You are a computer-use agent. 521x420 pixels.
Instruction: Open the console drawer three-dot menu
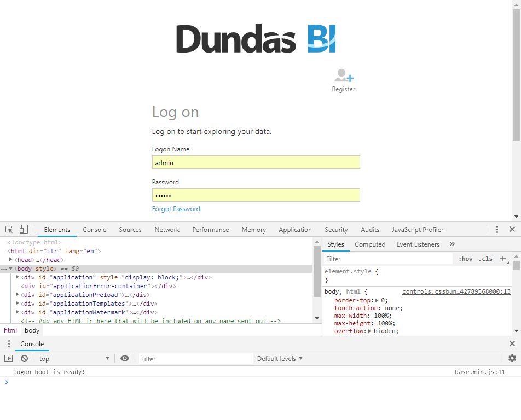[8, 344]
